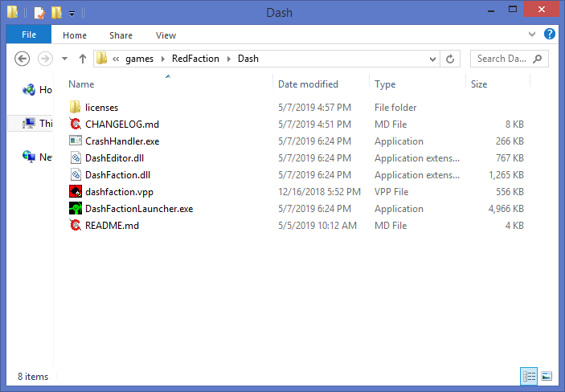The width and height of the screenshot is (565, 392).
Task: Sort files by Date modified column
Action: pyautogui.click(x=308, y=84)
